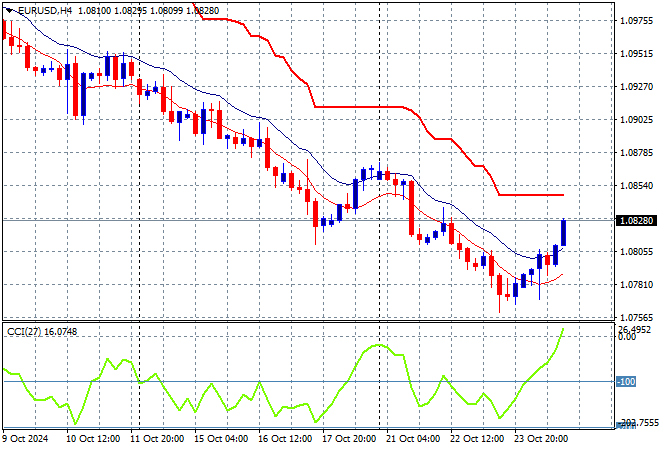The height and width of the screenshot is (450, 660).
Task: Click the 1.07565 price axis label
Action: 636,317
